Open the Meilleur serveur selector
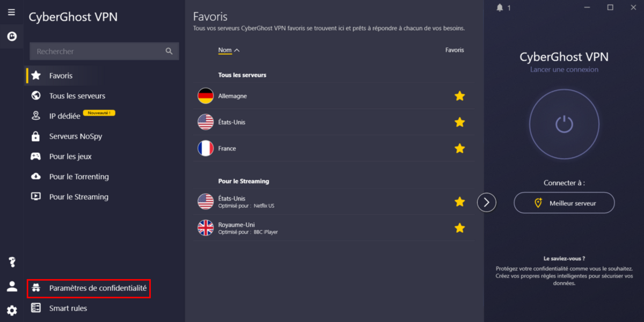Viewport: 644px width, 322px height. pyautogui.click(x=564, y=203)
